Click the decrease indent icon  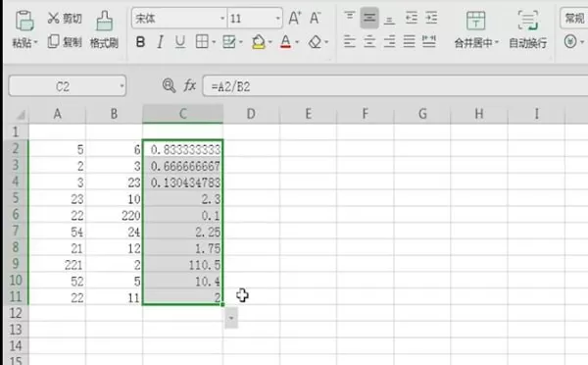412,18
